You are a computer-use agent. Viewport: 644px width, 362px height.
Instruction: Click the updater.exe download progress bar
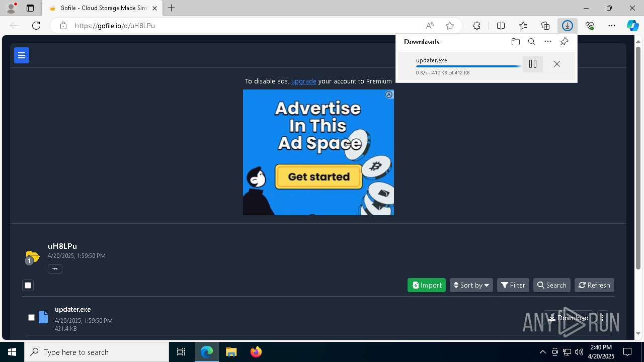pos(468,66)
